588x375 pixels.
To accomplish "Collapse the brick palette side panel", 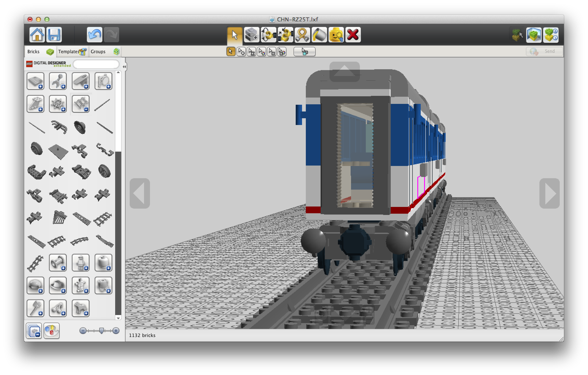I will click(x=124, y=67).
